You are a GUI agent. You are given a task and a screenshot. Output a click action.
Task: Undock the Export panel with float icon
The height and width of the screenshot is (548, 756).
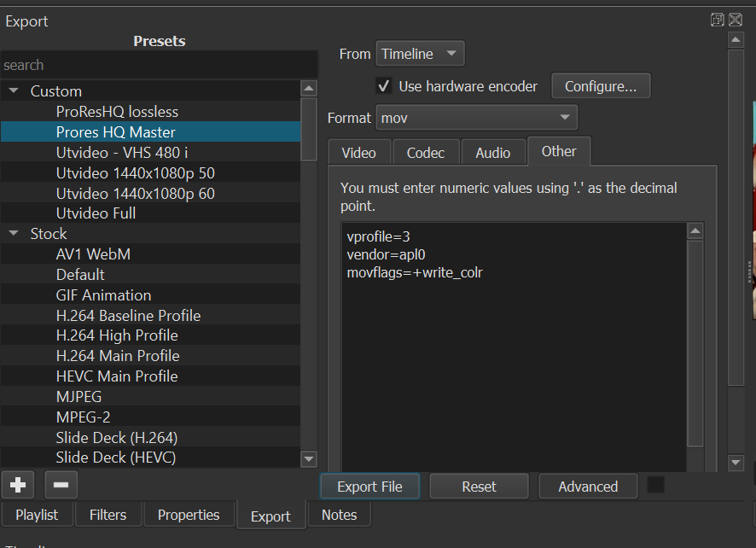(x=718, y=20)
